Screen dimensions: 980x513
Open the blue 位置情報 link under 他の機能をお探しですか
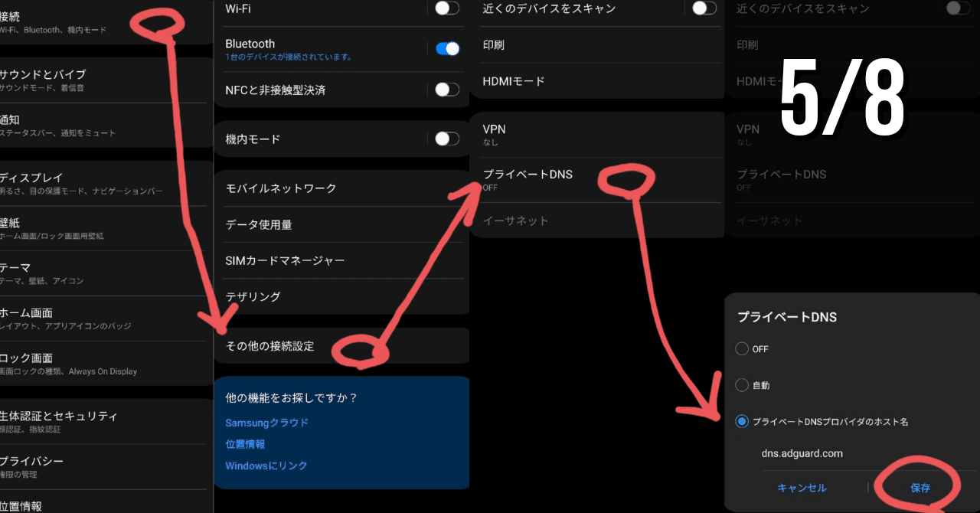[x=245, y=444]
